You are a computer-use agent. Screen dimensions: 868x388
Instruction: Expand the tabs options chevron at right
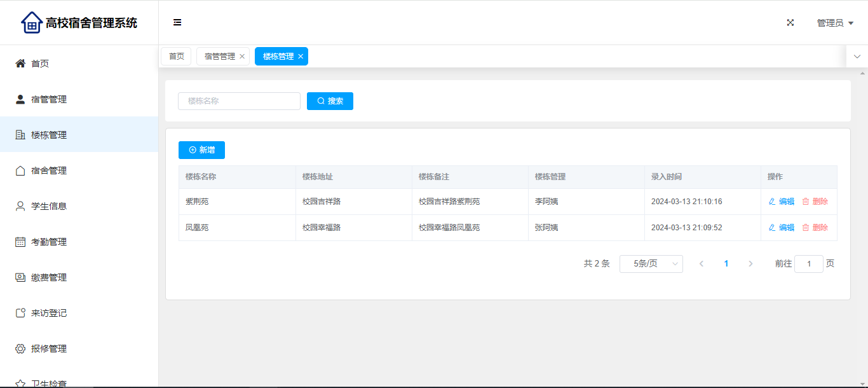[x=857, y=57]
